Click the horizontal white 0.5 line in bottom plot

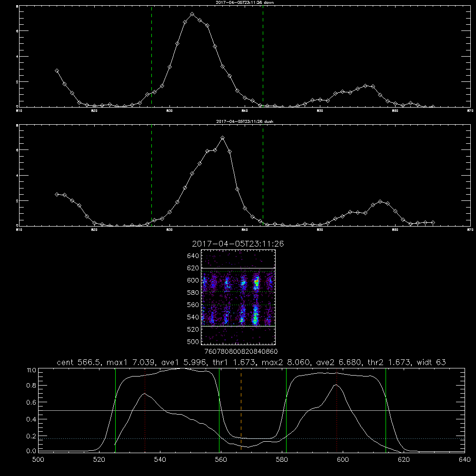(251, 410)
